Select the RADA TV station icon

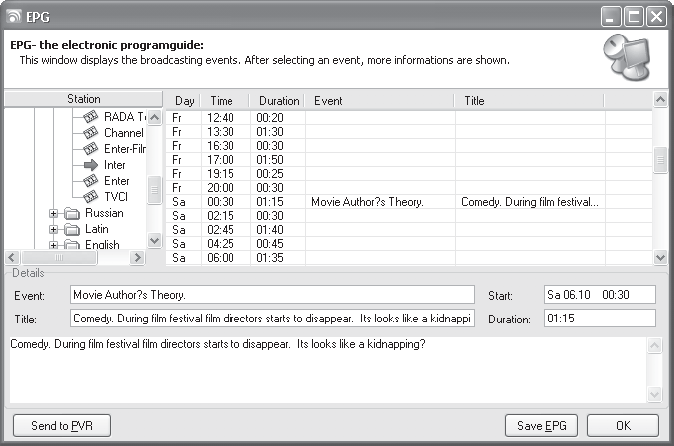(x=90, y=116)
